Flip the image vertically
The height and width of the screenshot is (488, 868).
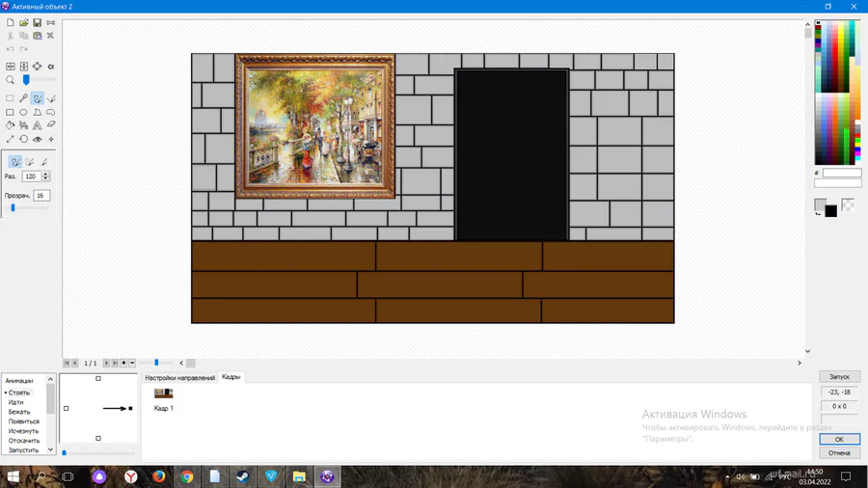(x=24, y=67)
